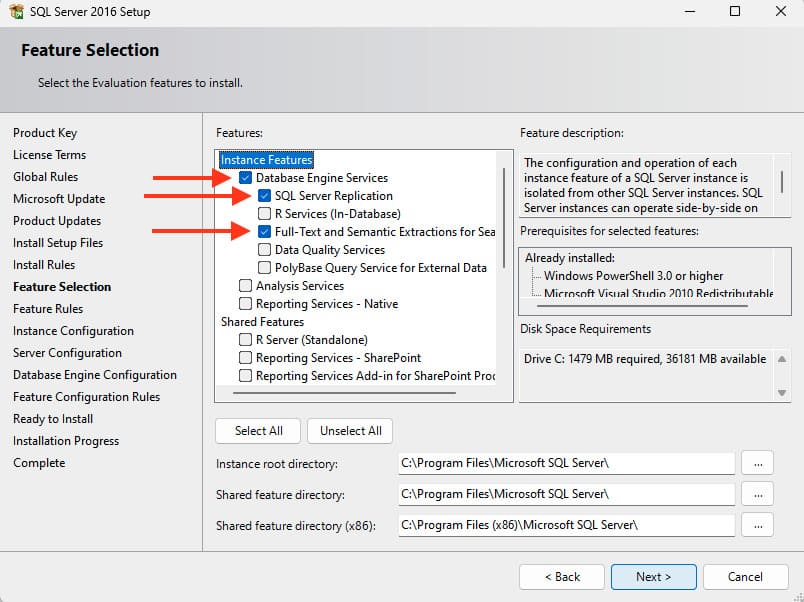Check R Server (Standalone) shared feature
Viewport: 804px width, 602px height.
[246, 340]
